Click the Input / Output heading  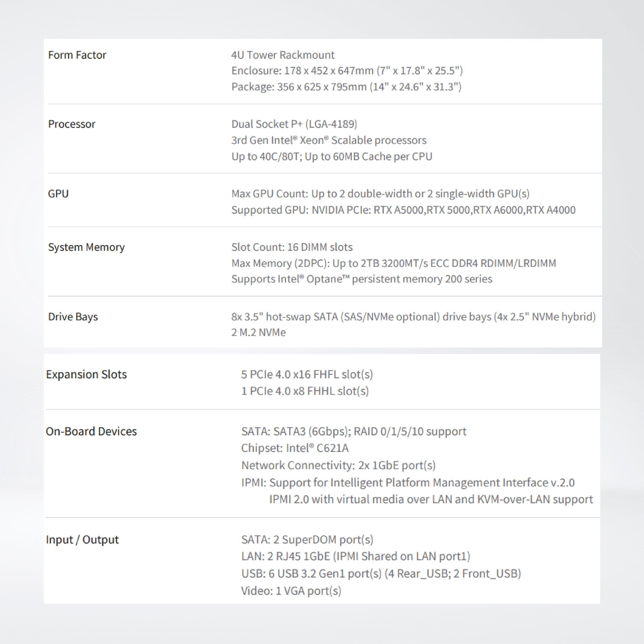[x=82, y=539]
